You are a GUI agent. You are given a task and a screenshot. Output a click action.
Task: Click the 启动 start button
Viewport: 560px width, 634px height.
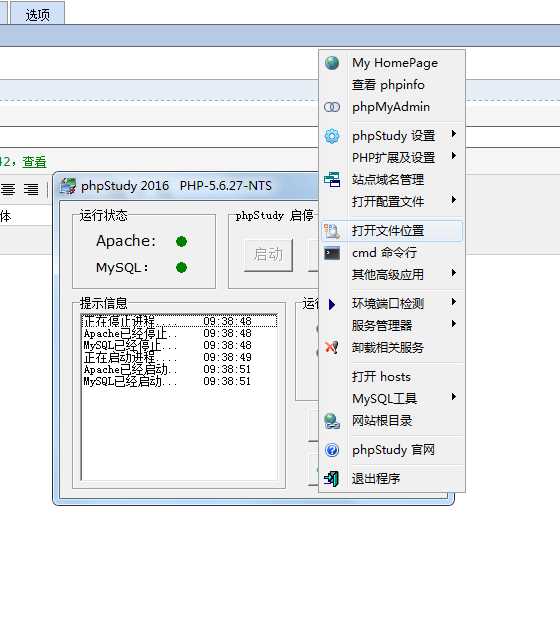pos(268,255)
